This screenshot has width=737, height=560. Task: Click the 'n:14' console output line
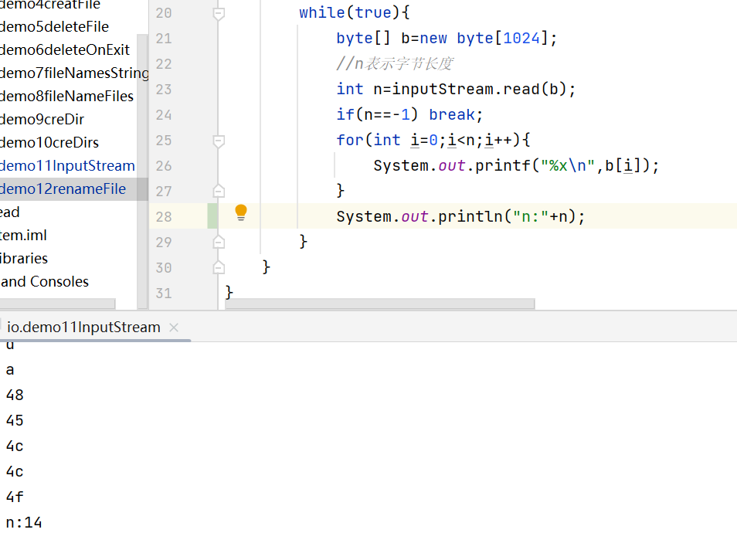(x=24, y=522)
